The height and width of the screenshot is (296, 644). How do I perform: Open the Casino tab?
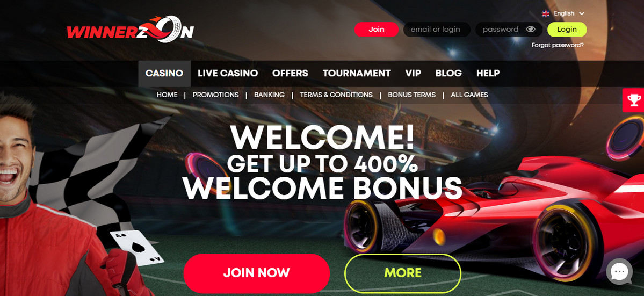pyautogui.click(x=164, y=74)
